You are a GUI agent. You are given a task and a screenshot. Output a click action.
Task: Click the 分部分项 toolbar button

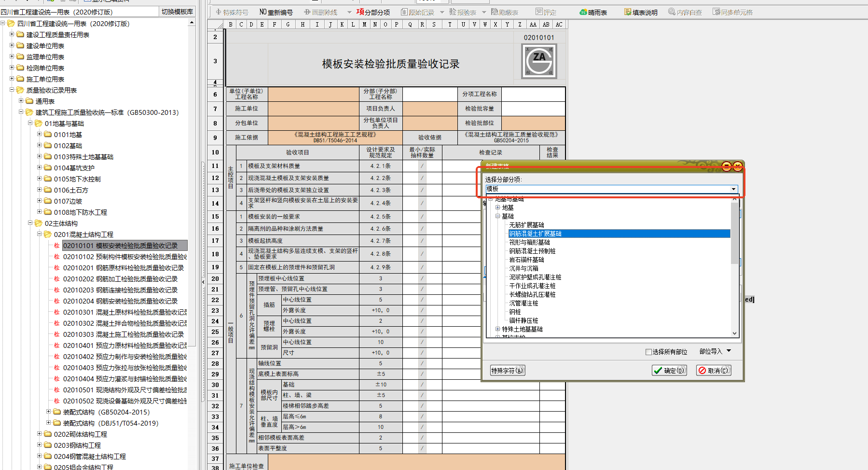tap(373, 12)
